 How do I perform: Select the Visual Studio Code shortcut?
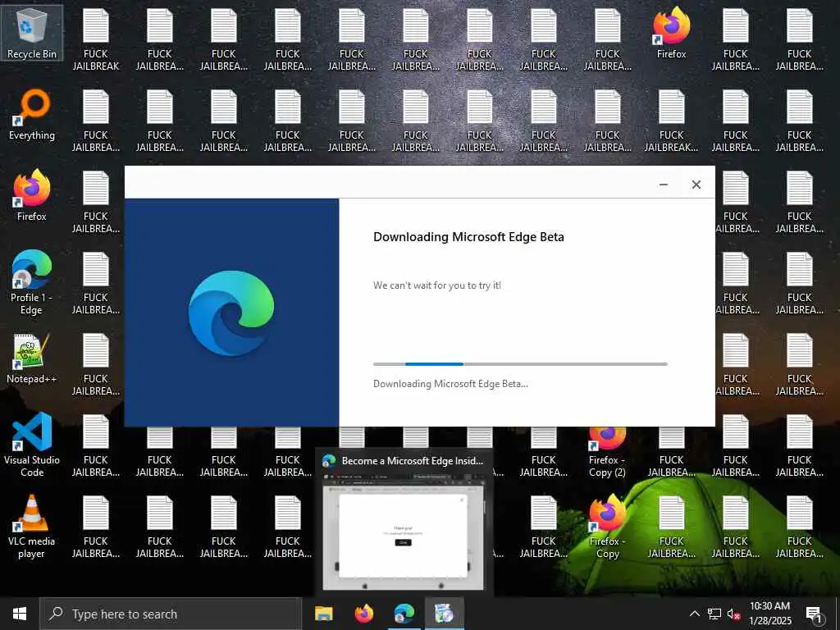point(32,445)
